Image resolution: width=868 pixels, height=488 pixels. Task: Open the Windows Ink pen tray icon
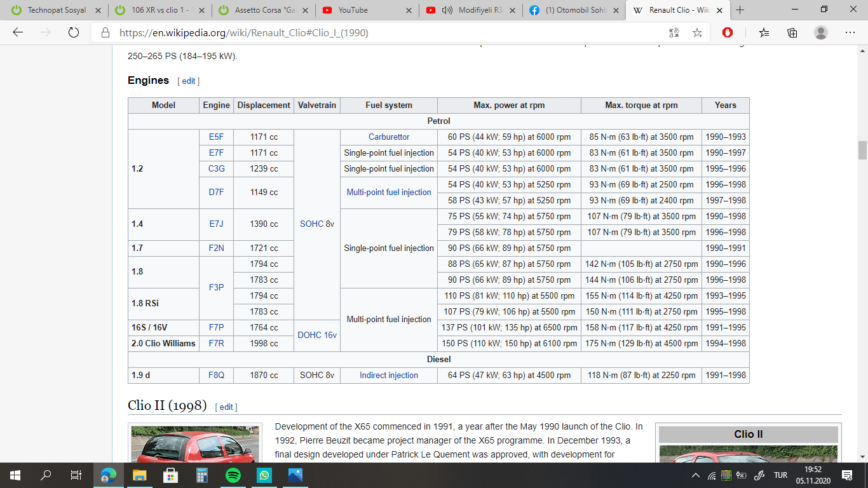759,475
